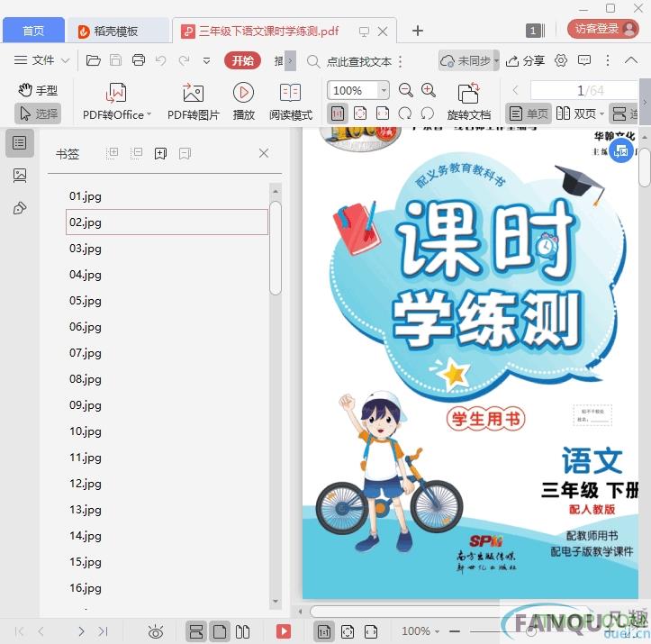Select the 开始 ribbon tab
The height and width of the screenshot is (644, 651).
(x=242, y=60)
